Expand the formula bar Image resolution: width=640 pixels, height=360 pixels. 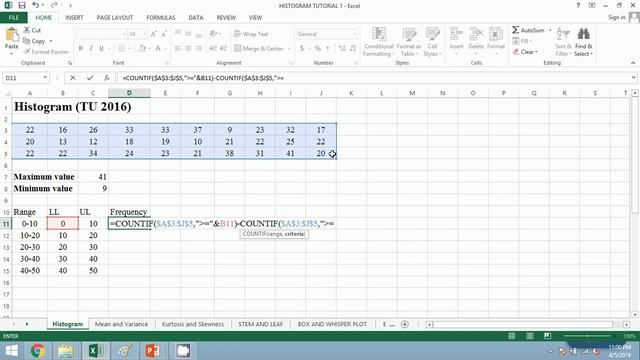pyautogui.click(x=633, y=78)
